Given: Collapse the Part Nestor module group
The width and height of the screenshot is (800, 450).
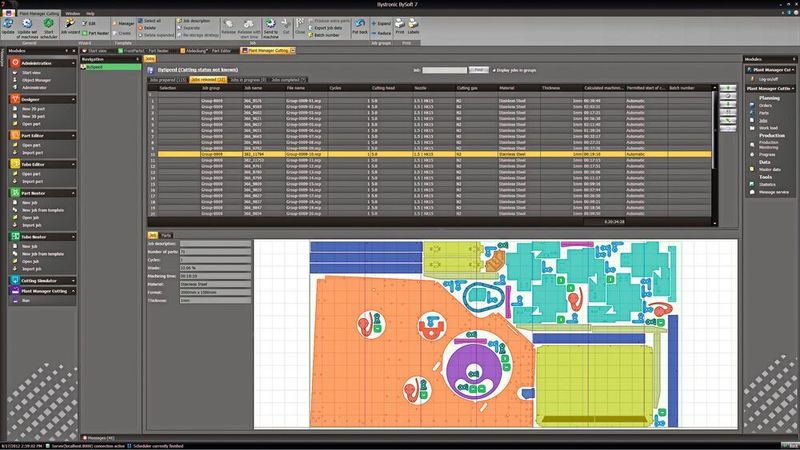Looking at the screenshot, I should tap(73, 193).
